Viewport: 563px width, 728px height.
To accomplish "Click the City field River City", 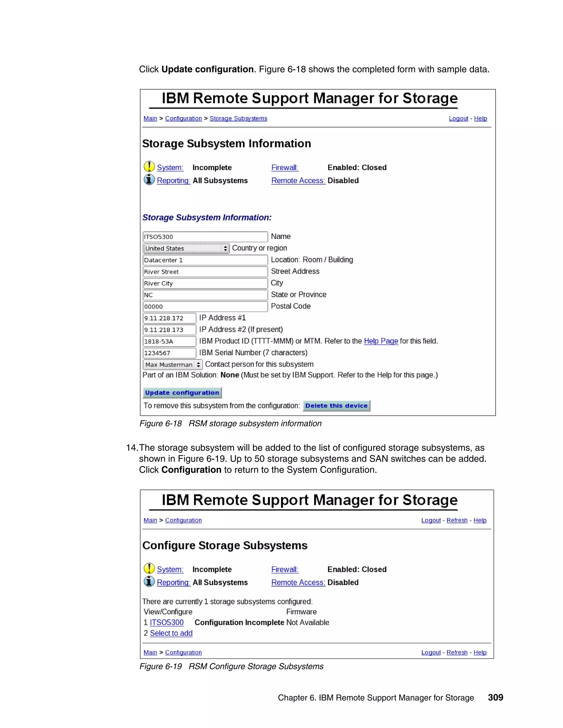I will point(205,283).
